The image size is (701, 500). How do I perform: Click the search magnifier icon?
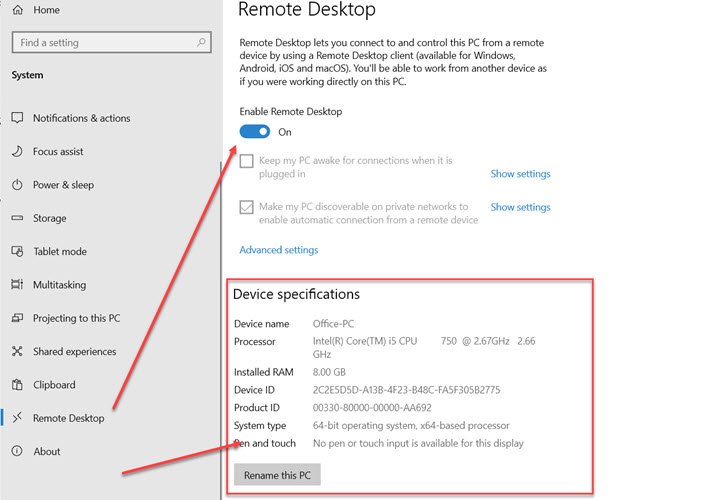point(201,42)
